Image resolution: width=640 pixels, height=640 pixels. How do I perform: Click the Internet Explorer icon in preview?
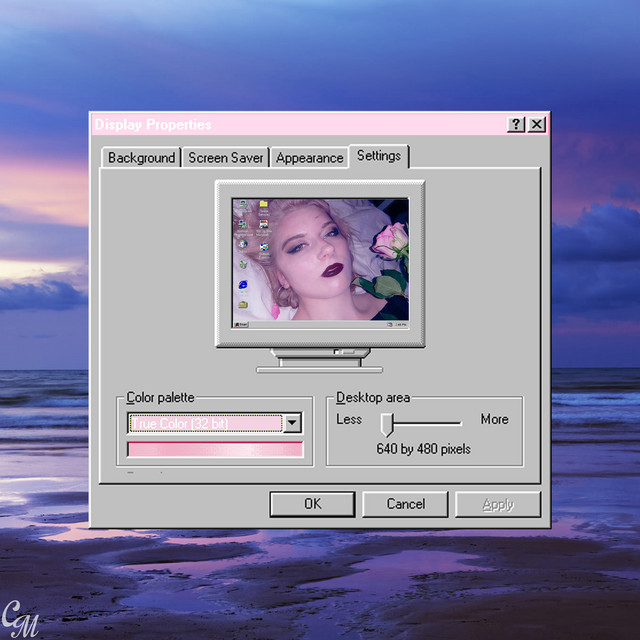[x=243, y=284]
